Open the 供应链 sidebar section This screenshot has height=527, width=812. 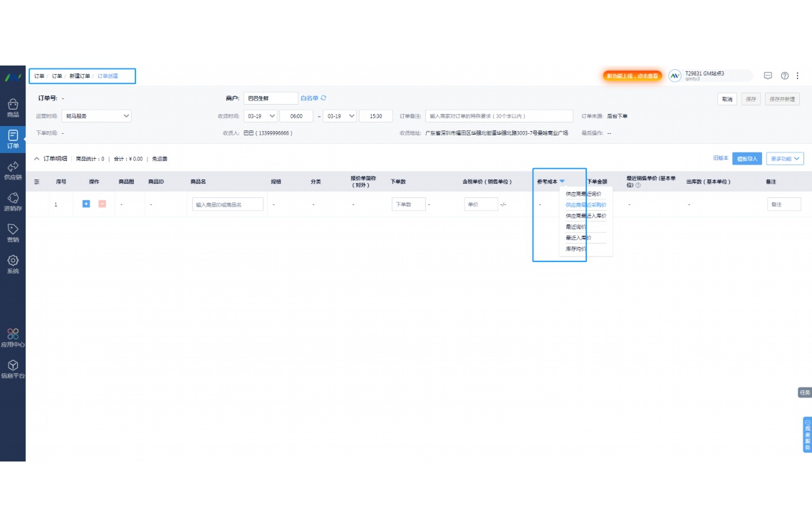click(x=13, y=169)
